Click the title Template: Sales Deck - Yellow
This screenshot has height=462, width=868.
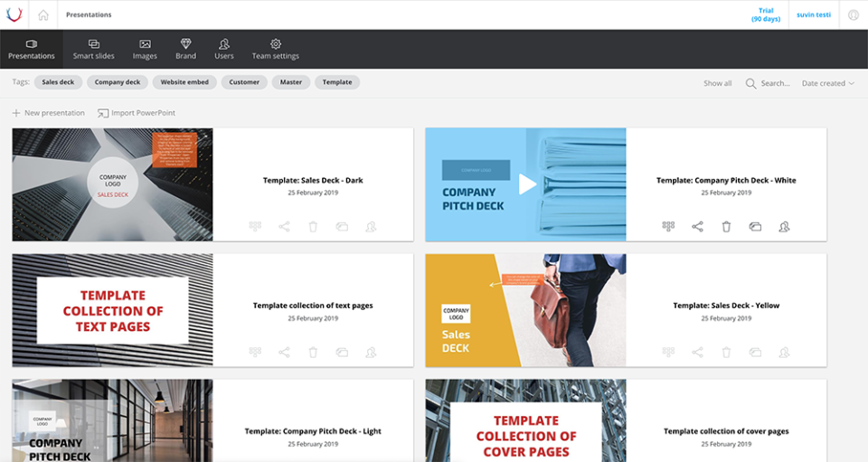click(726, 306)
